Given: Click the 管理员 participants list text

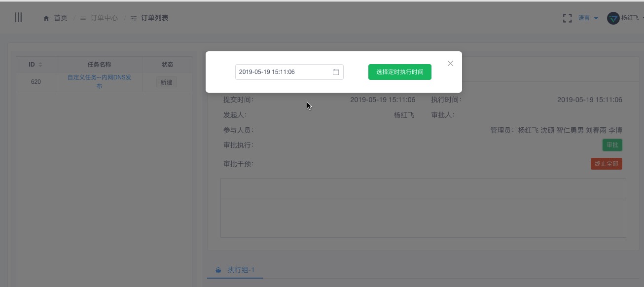Looking at the screenshot, I should point(556,130).
